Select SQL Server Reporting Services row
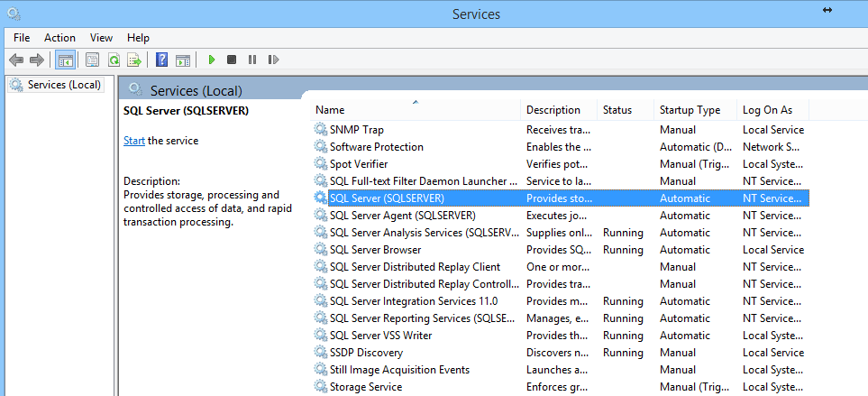Image resolution: width=868 pixels, height=396 pixels. 560,318
